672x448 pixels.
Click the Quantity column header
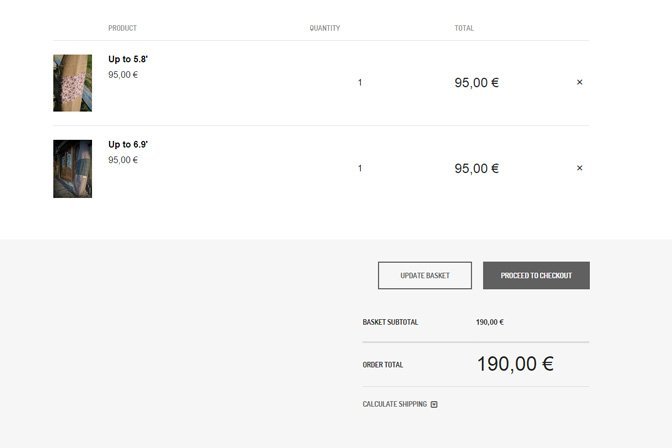pyautogui.click(x=325, y=28)
